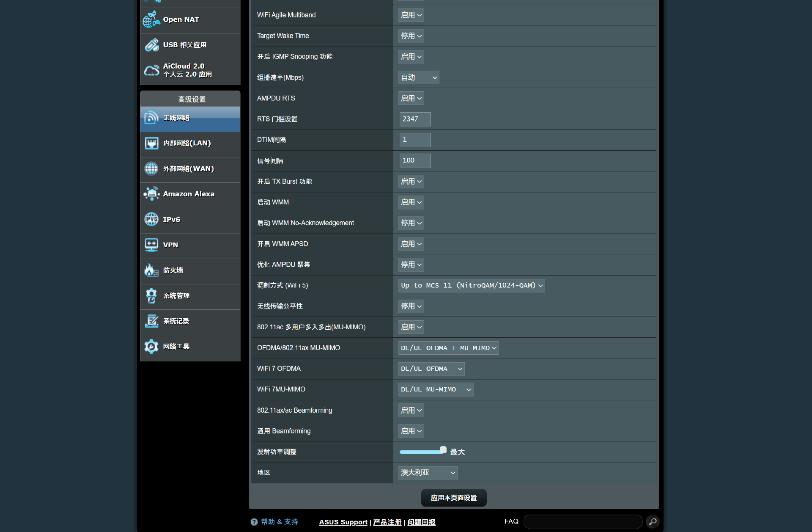The image size is (812, 532).
Task: Click the 发射功率调整 slider handle
Action: 443,450
